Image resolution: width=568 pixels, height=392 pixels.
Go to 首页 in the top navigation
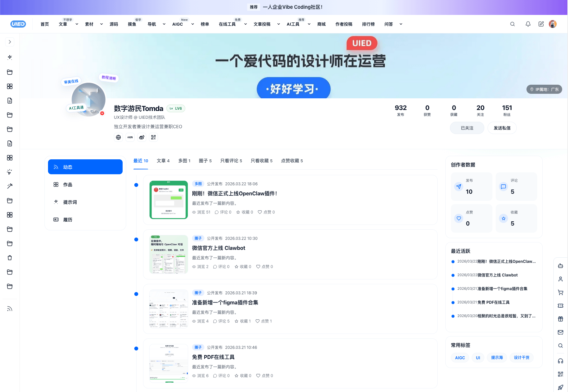[x=45, y=24]
